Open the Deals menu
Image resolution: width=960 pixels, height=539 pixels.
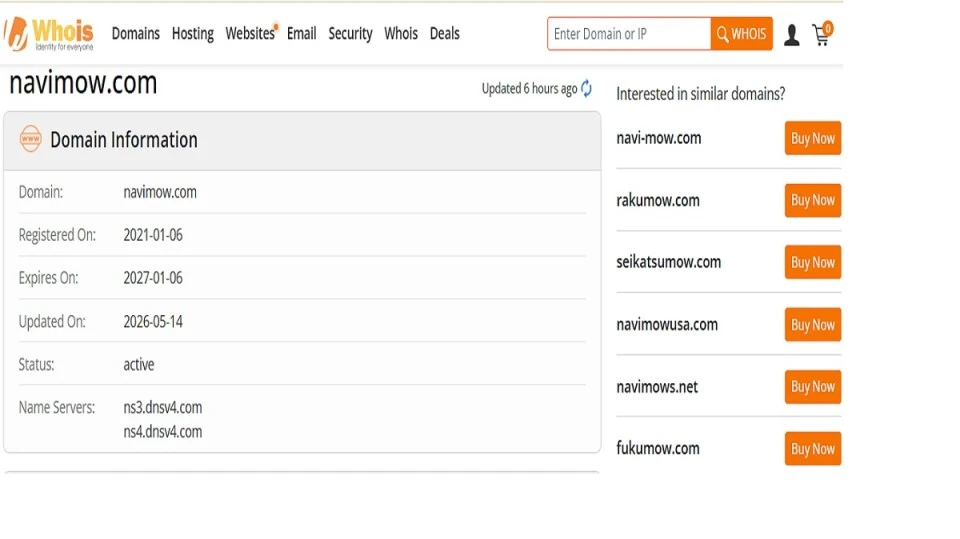[444, 34]
